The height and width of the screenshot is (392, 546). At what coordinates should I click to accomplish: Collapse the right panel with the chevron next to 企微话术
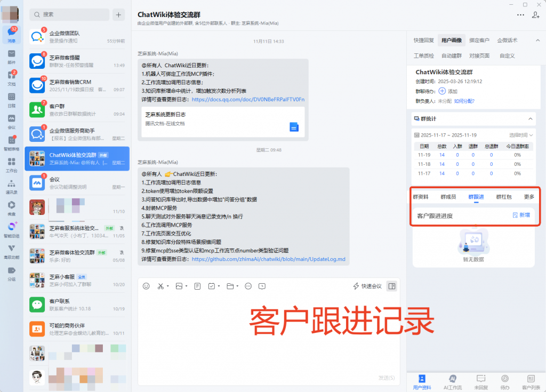[538, 41]
